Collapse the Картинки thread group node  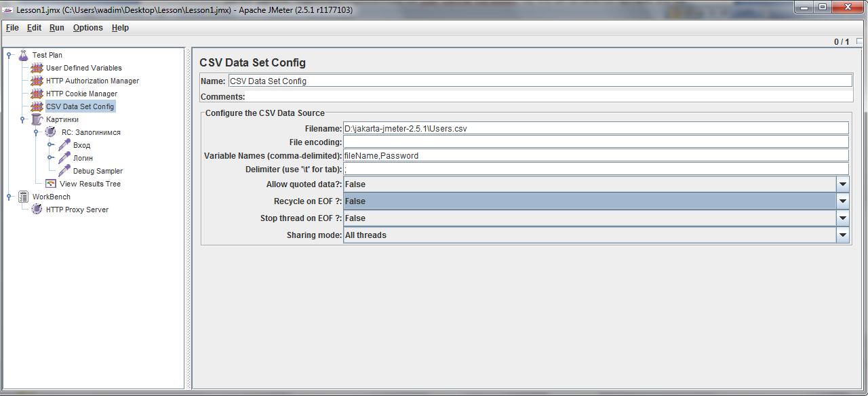pos(22,119)
